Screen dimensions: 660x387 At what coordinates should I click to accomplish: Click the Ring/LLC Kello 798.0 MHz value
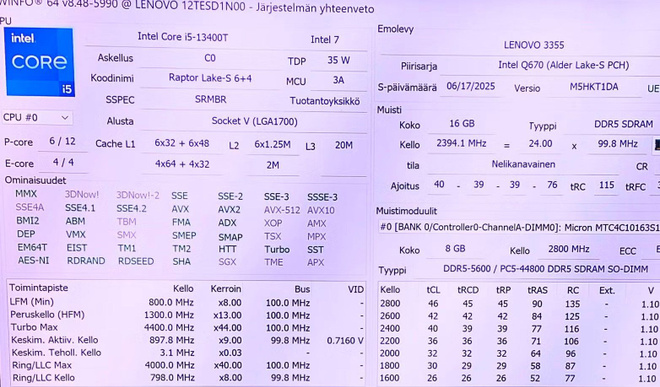(171, 378)
